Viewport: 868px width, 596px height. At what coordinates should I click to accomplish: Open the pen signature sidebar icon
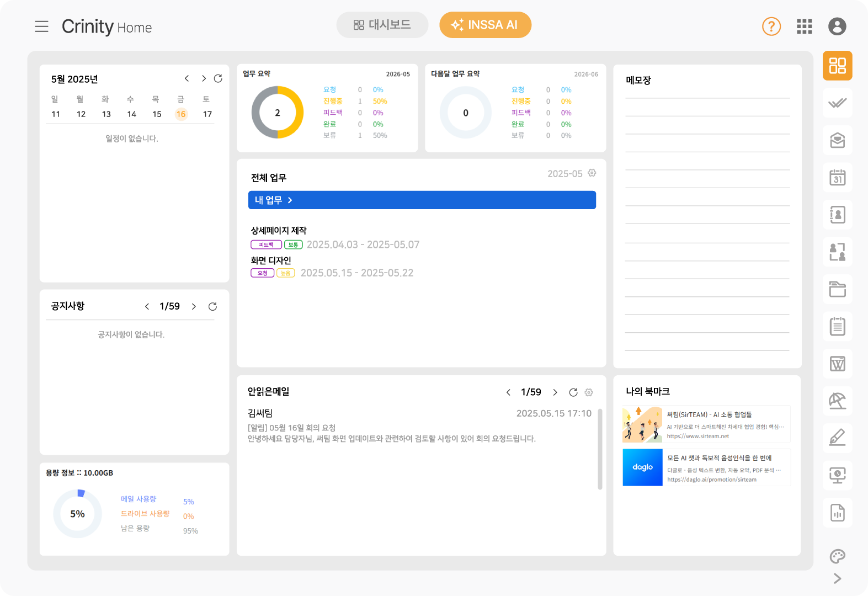[x=837, y=438]
